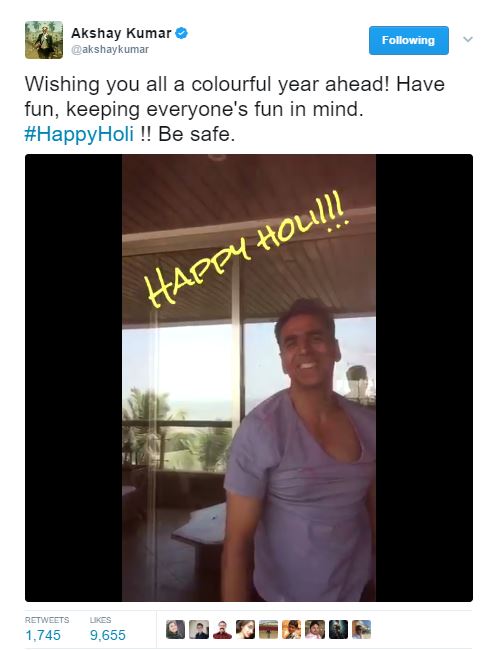Open the @akshaykumar handle link
Viewport: 489px width, 650px height.
110,49
